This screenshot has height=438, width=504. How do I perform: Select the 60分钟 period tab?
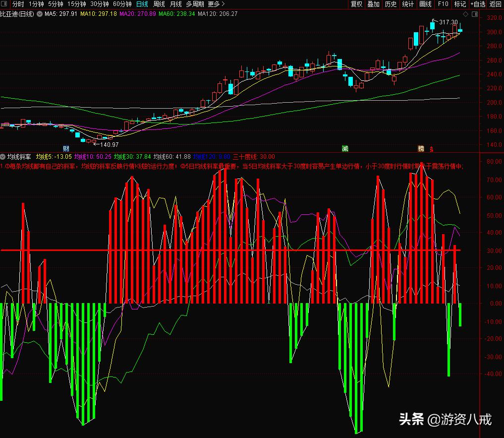pos(122,4)
